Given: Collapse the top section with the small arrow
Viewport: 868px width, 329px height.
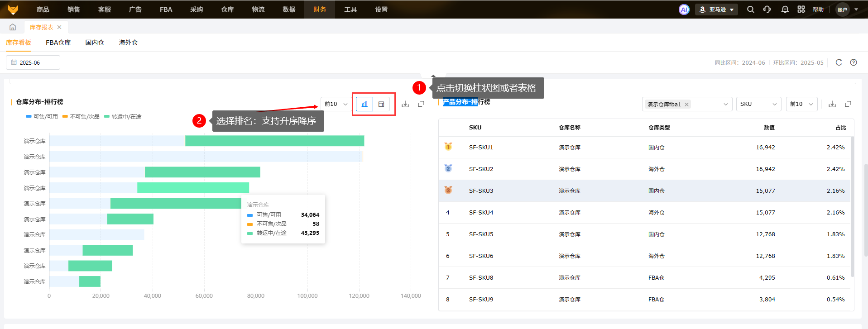Looking at the screenshot, I should click(433, 76).
